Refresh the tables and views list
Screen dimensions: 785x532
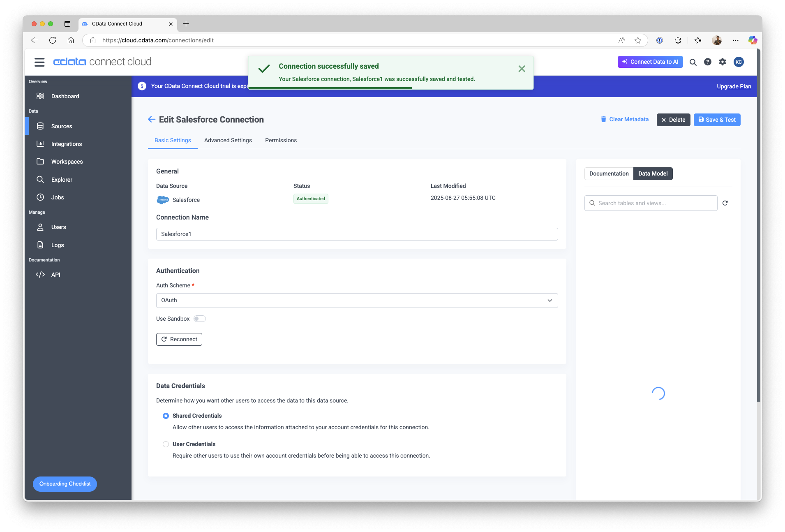(725, 203)
